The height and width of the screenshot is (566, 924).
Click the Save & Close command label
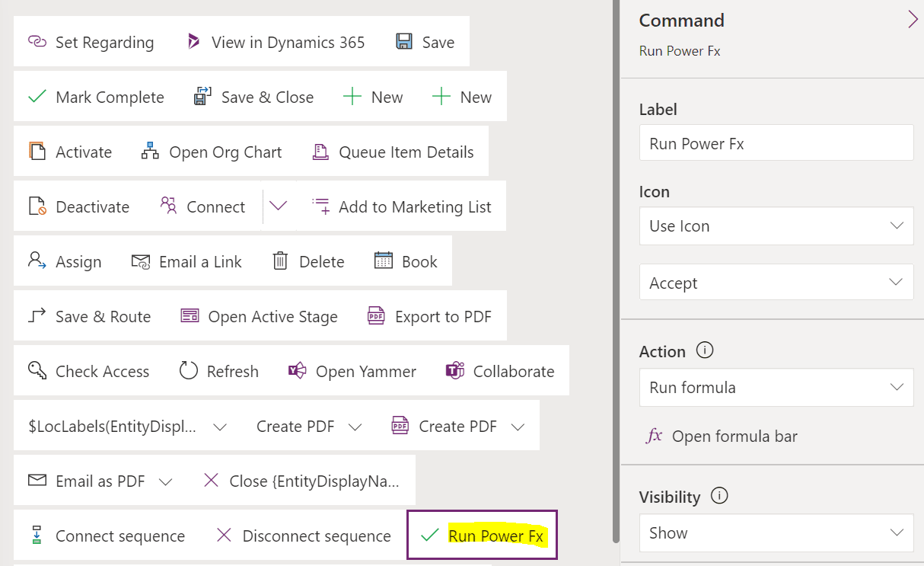(267, 97)
